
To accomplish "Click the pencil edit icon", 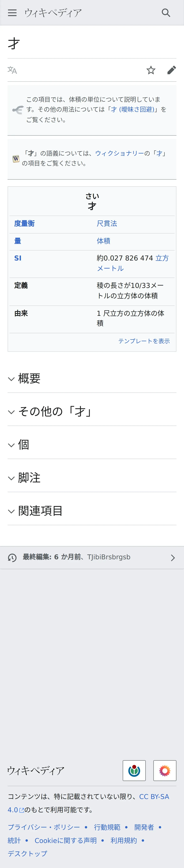I will (x=171, y=70).
